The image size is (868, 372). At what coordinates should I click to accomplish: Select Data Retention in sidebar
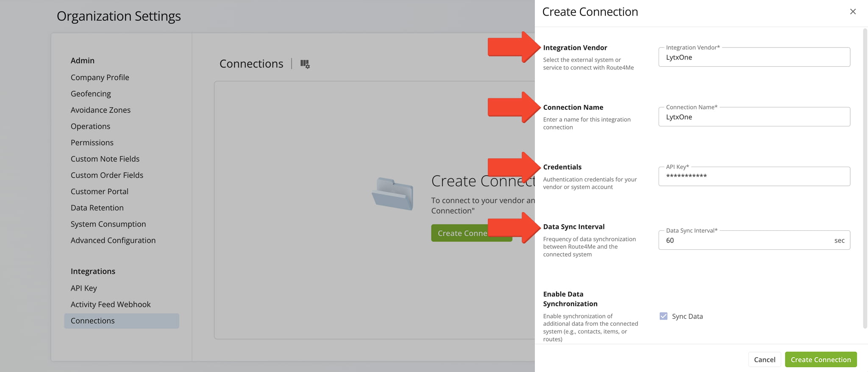[97, 208]
